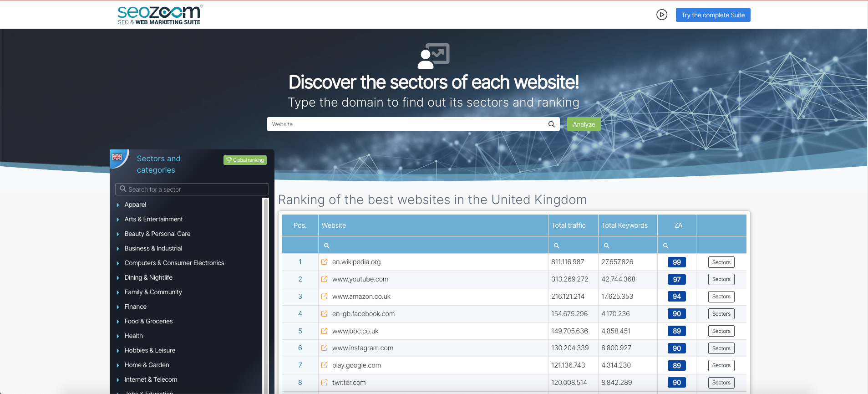Play the video tutorial circle icon
868x394 pixels.
[x=662, y=15]
